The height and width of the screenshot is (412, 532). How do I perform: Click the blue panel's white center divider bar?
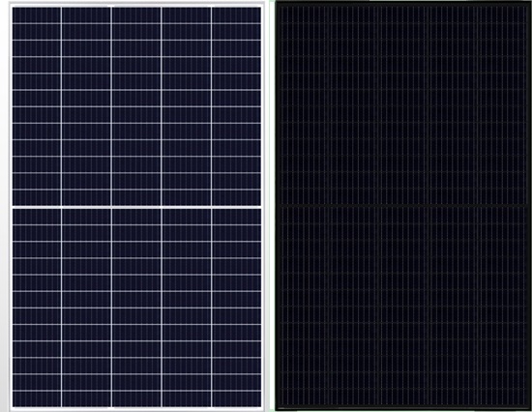[x=136, y=207]
